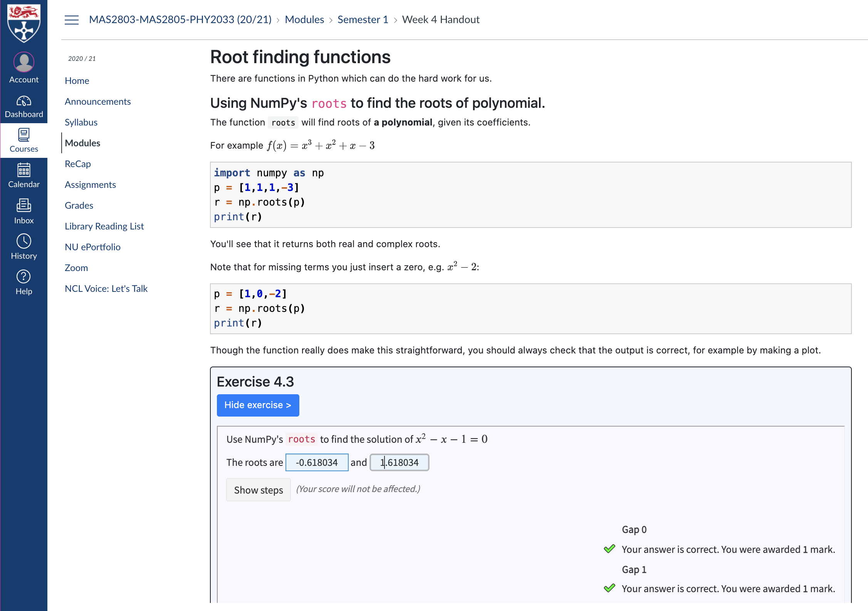Open the Inbox icon
868x611 pixels.
click(x=24, y=206)
